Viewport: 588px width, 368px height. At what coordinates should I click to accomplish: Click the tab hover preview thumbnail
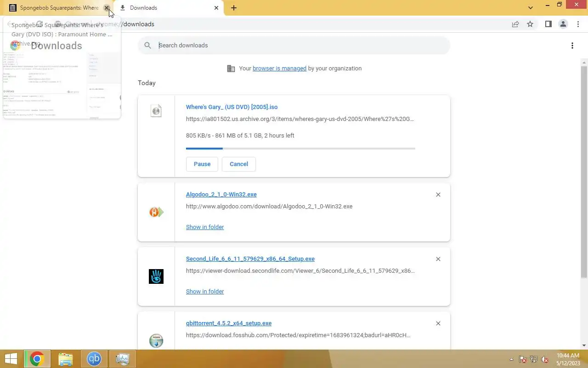click(x=62, y=85)
